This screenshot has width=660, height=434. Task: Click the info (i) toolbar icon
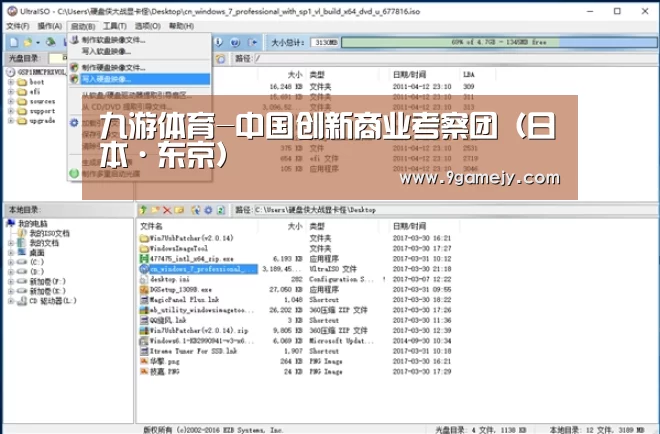pos(219,42)
